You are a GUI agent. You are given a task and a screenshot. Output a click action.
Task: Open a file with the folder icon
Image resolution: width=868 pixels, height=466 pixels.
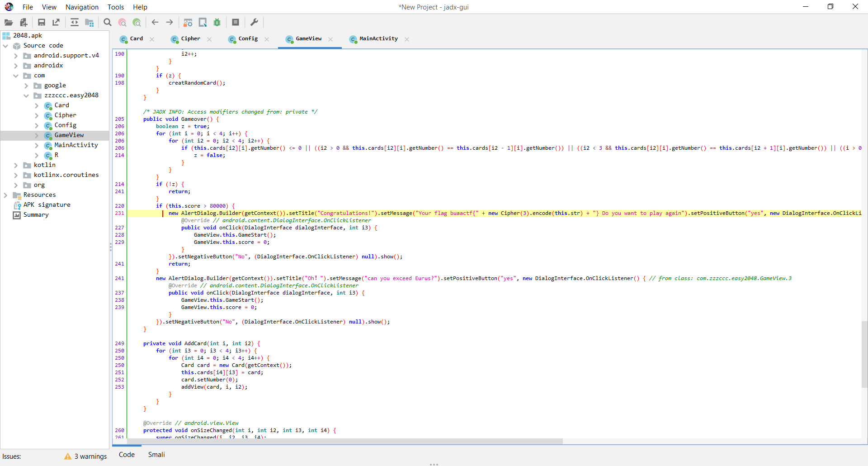pyautogui.click(x=9, y=22)
